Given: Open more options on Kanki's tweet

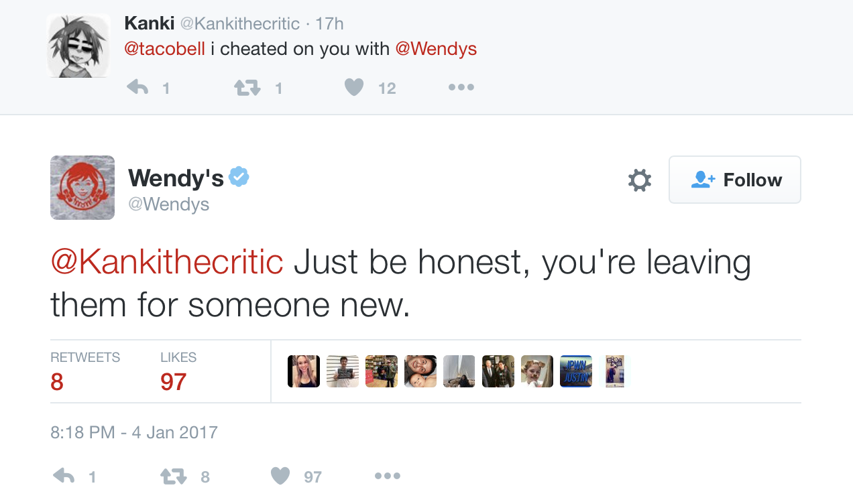Looking at the screenshot, I should tap(461, 87).
